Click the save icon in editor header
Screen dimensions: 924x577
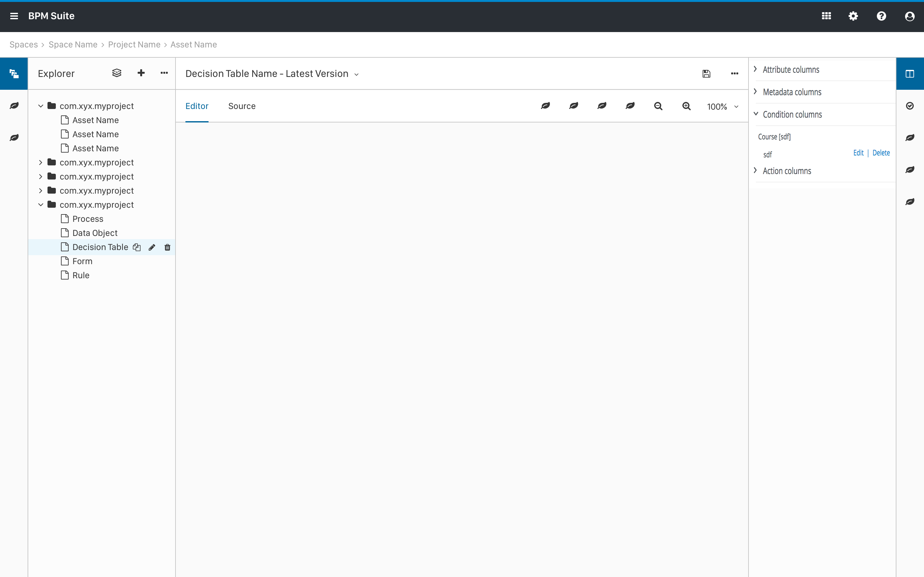coord(706,74)
